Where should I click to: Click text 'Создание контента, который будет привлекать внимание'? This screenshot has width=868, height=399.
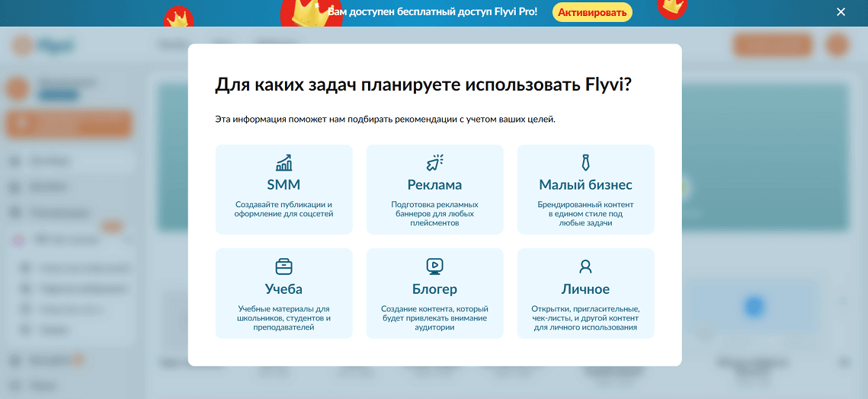[434, 313]
